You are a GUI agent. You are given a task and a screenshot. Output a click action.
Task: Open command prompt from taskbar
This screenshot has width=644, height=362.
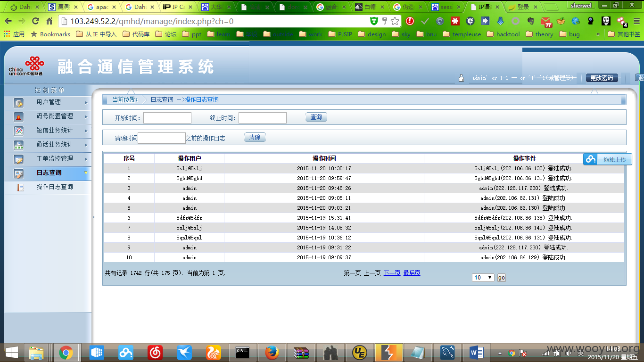pos(242,353)
